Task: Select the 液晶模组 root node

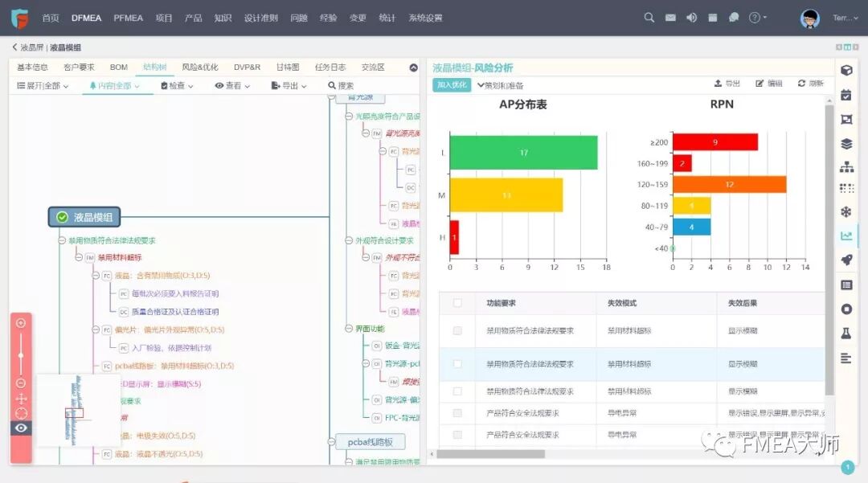Action: (84, 218)
